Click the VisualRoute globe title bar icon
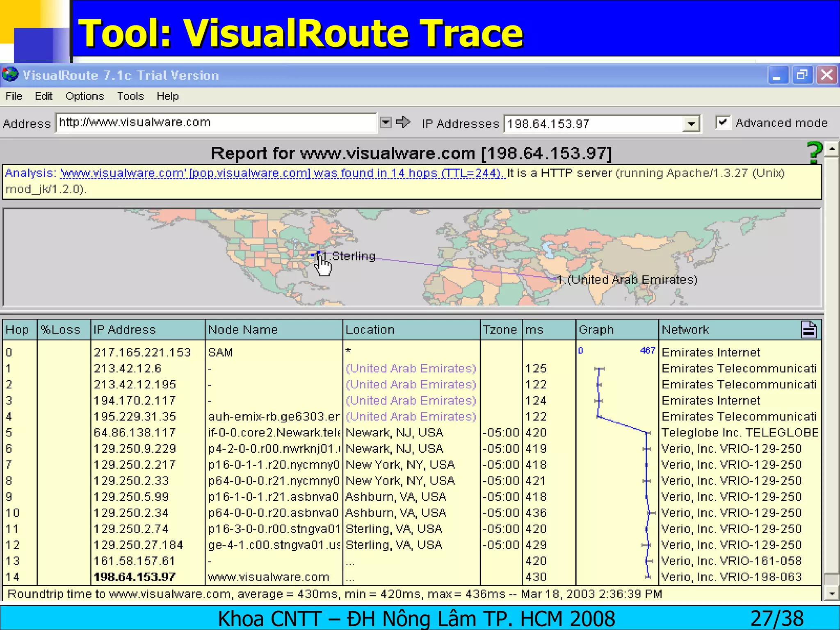This screenshot has height=630, width=840. point(10,75)
